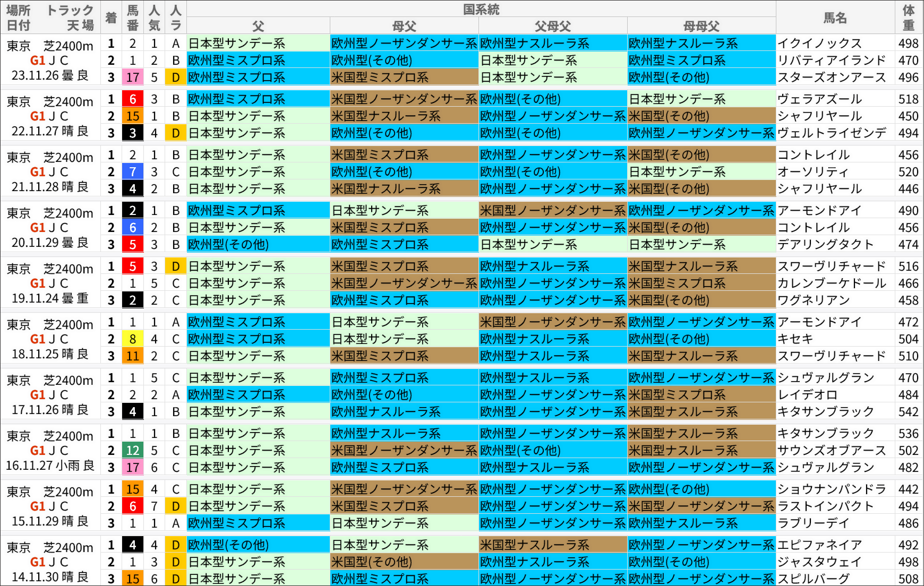This screenshot has width=924, height=586.
Task: Click horse name カレンブーケドール
Action: 832,283
